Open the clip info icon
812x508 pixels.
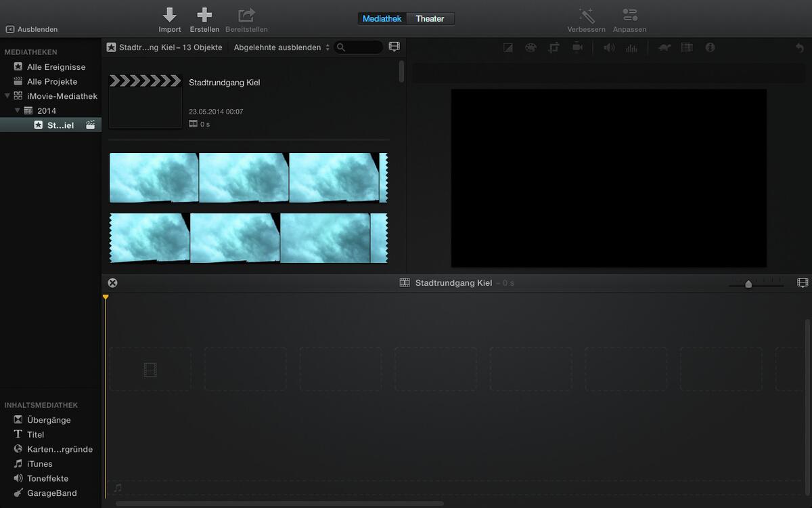tap(710, 47)
